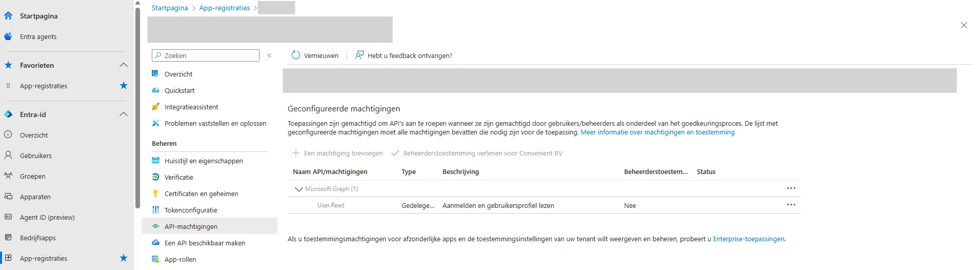This screenshot has width=980, height=270.
Task: Open Agent ID (preview) icon
Action: coord(8,217)
